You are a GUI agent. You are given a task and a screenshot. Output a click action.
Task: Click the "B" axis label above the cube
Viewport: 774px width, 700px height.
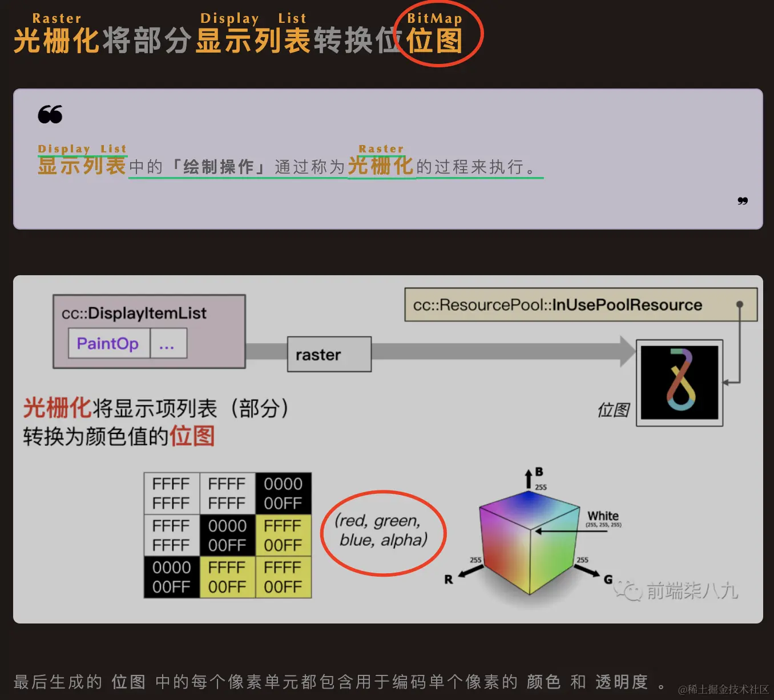[539, 472]
